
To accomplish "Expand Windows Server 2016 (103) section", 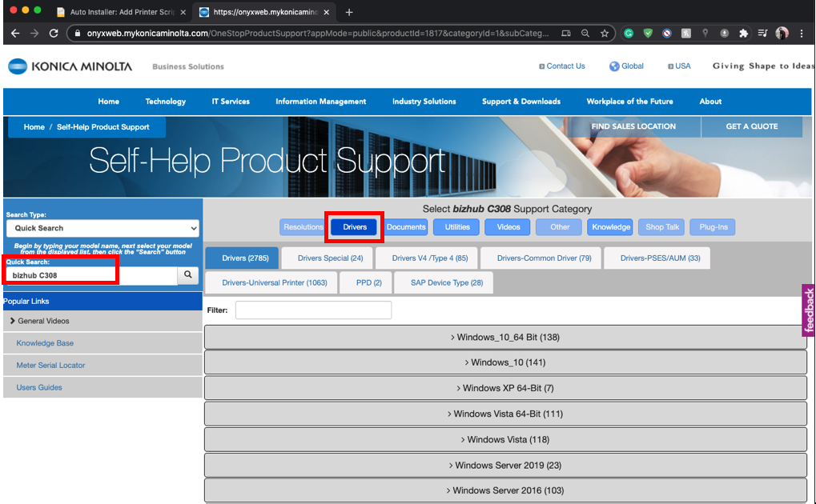I will [x=505, y=490].
